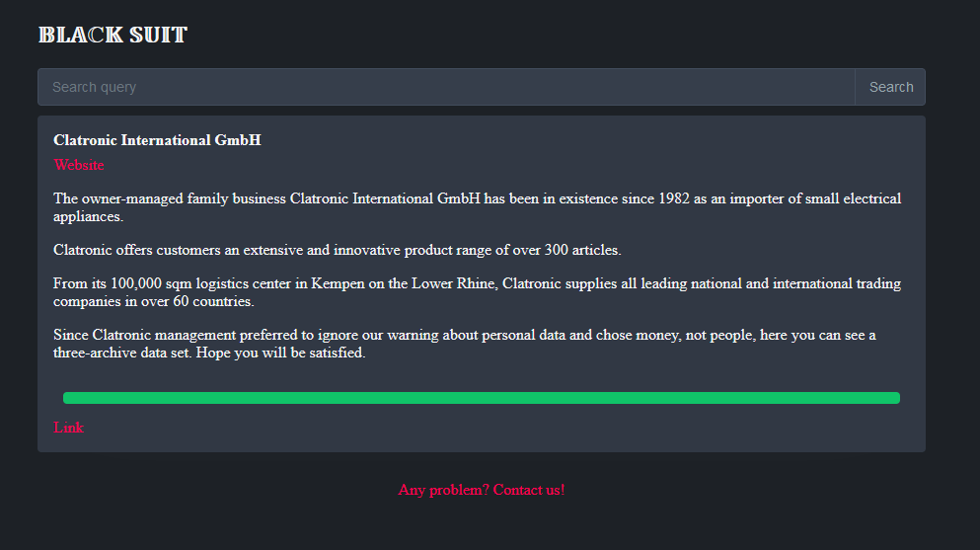Click the paragraph about ignored warning
This screenshot has height=550, width=980.
(465, 344)
